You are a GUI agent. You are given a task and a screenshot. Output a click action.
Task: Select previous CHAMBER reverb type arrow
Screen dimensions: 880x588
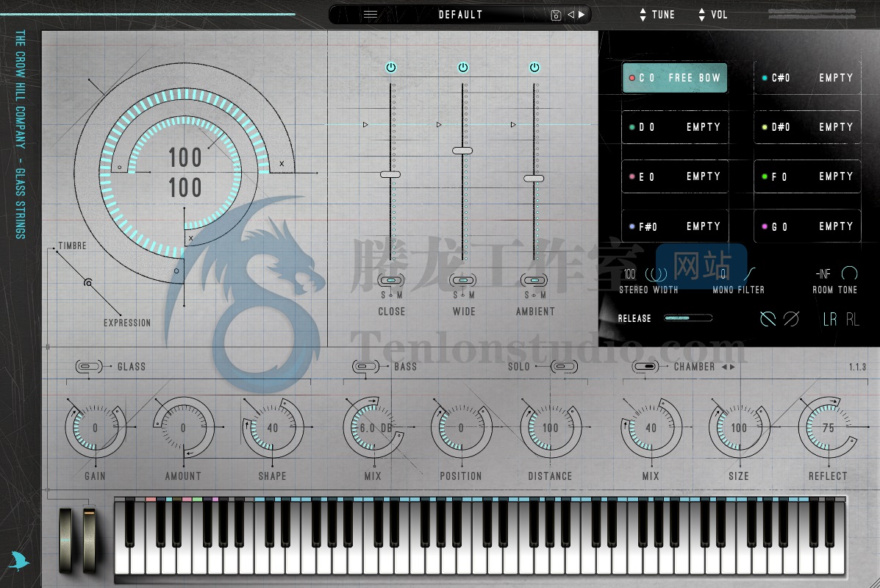tap(724, 367)
